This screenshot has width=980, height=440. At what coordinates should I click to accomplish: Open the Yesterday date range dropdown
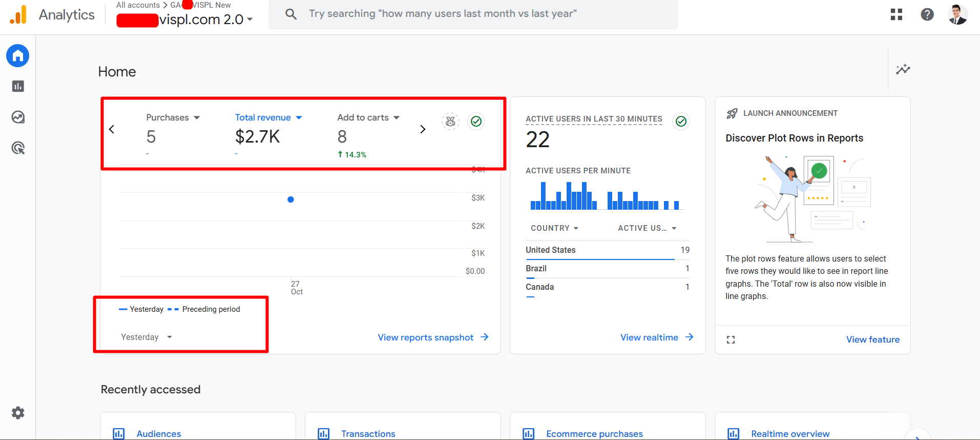[x=147, y=337]
